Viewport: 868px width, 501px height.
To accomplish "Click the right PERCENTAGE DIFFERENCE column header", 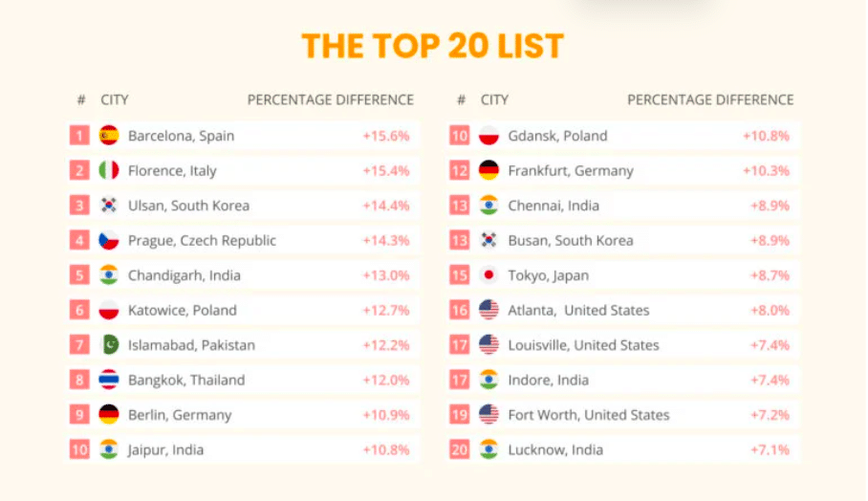I will pyautogui.click(x=710, y=99).
